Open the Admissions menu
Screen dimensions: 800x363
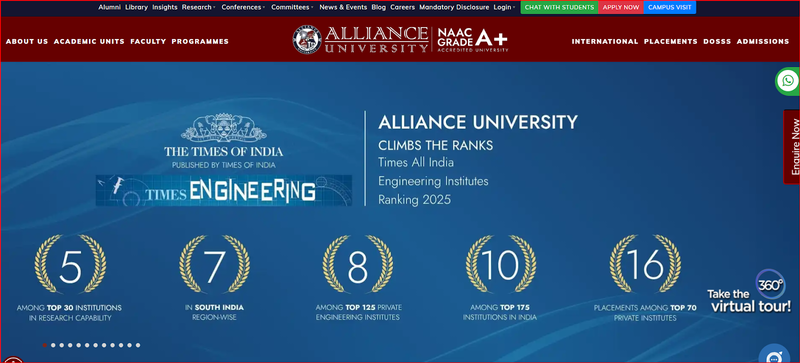tap(763, 41)
